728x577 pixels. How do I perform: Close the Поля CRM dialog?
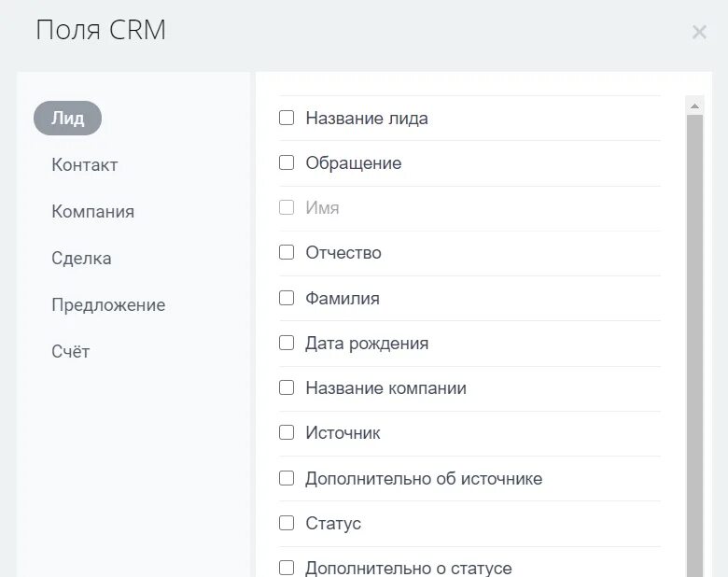[x=699, y=32]
